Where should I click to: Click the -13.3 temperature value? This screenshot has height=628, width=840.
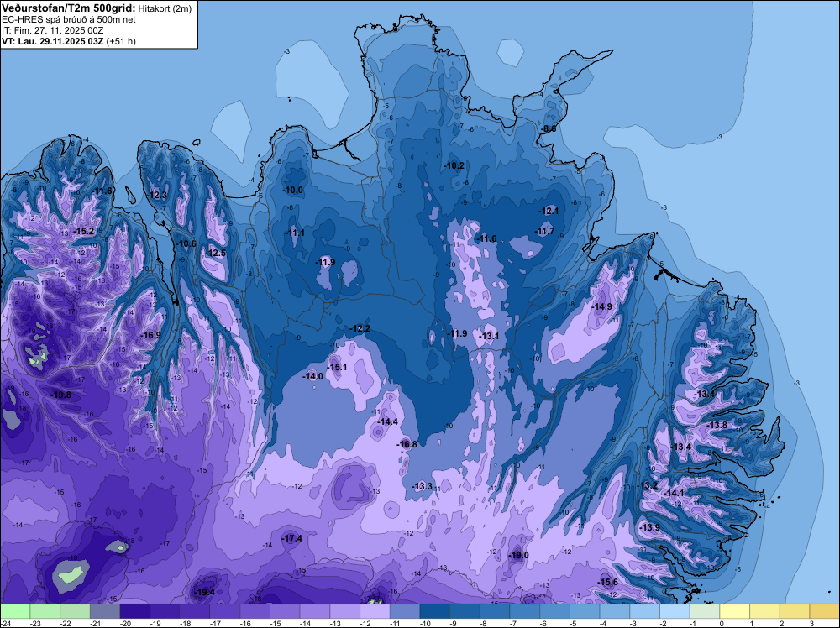click(x=423, y=486)
